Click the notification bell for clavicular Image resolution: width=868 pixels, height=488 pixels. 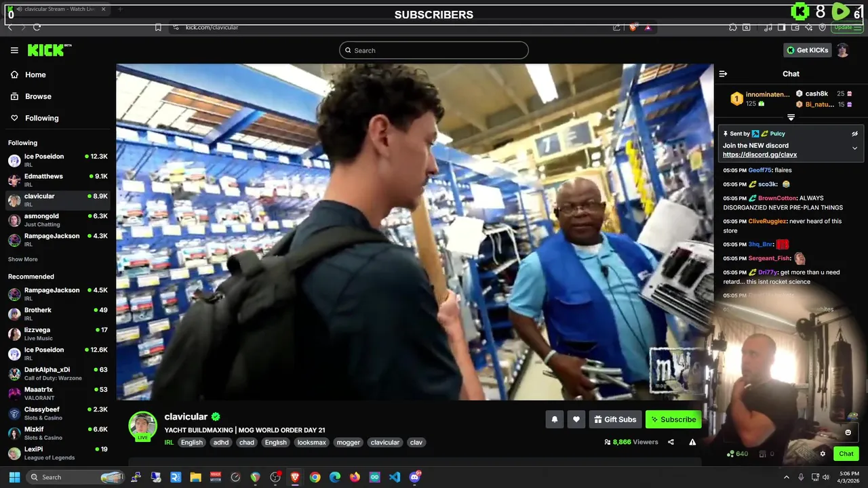pos(554,420)
